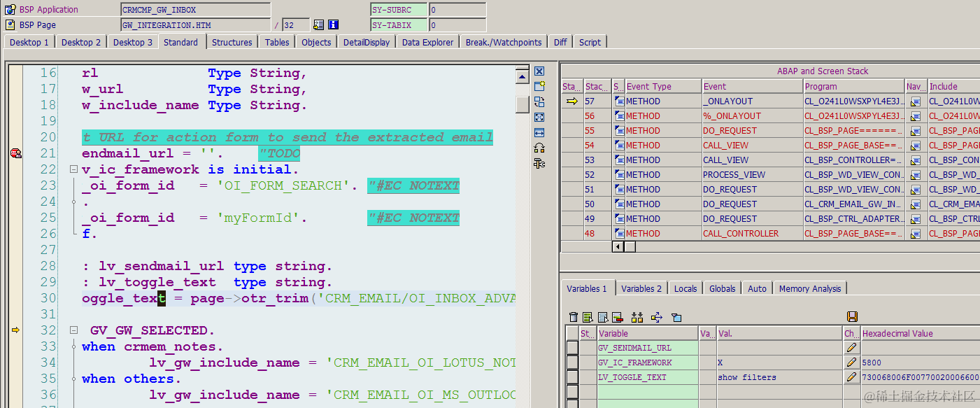
Task: Click the code editor vertical scrollbar thumb
Action: (x=522, y=104)
